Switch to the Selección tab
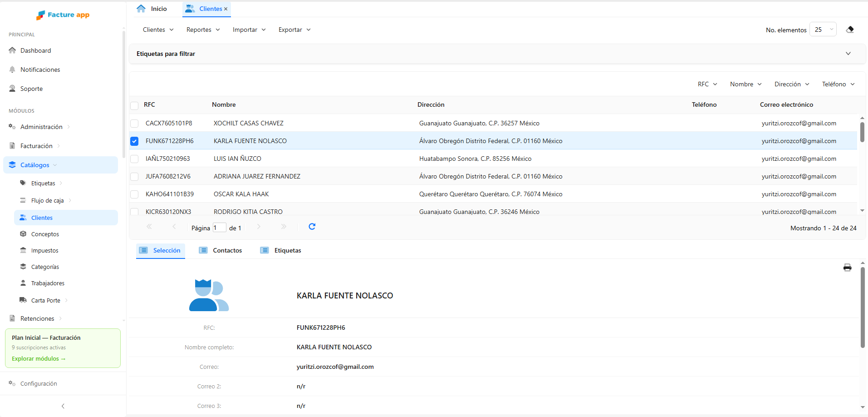The image size is (868, 417). [x=160, y=250]
